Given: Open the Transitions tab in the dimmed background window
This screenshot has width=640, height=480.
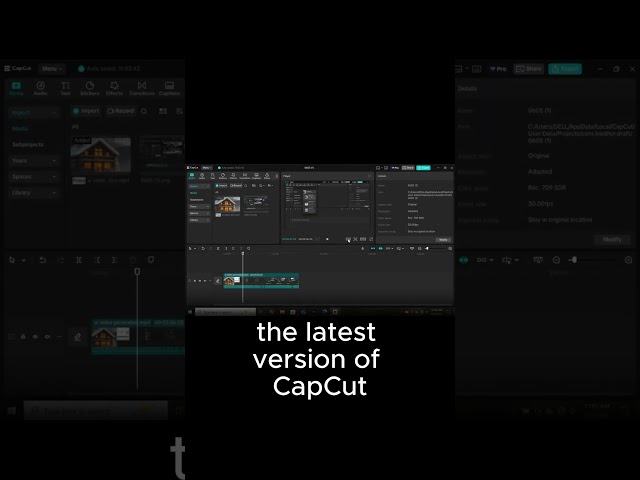Looking at the screenshot, I should [x=142, y=88].
